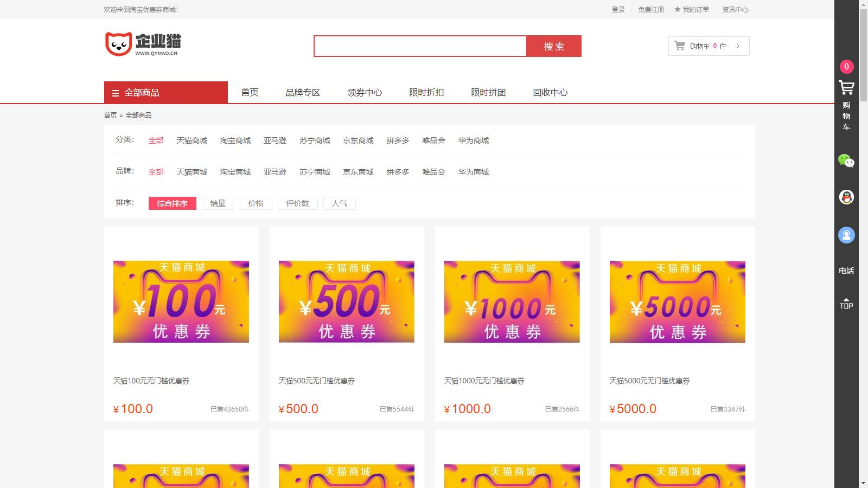This screenshot has height=488, width=868.
Task: Expand the 购物车 cart box arrow
Action: click(738, 46)
